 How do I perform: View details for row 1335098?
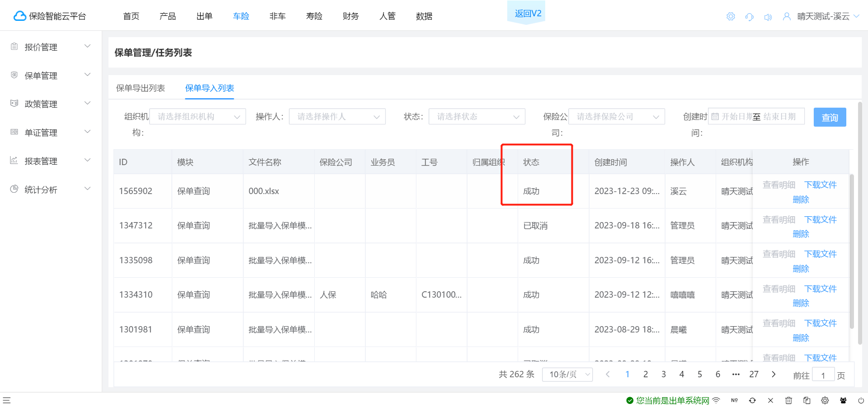point(779,254)
